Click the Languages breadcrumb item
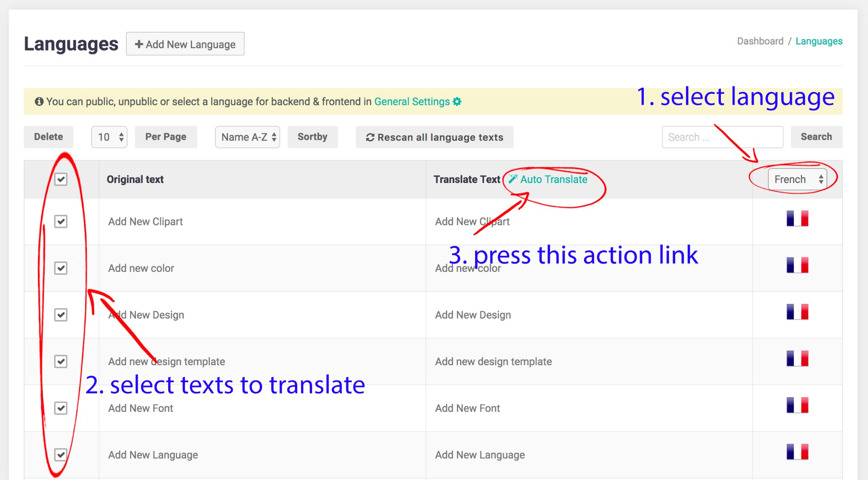The width and height of the screenshot is (868, 480). (819, 41)
